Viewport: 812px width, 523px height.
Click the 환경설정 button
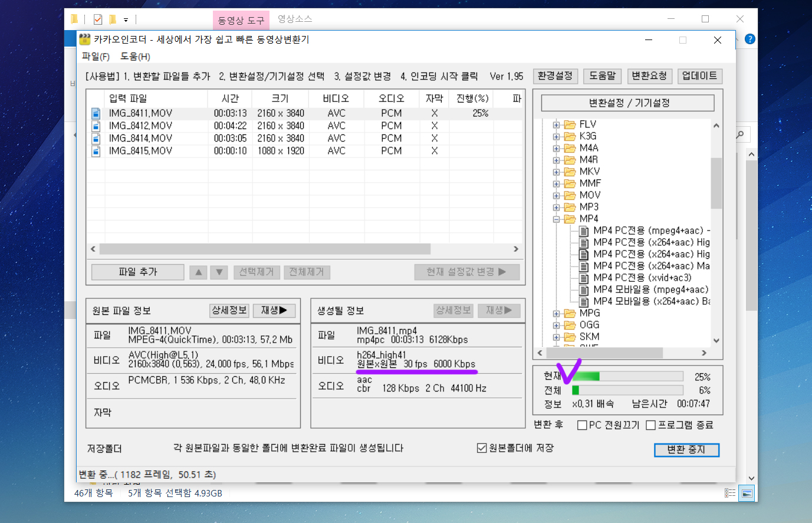click(x=555, y=76)
